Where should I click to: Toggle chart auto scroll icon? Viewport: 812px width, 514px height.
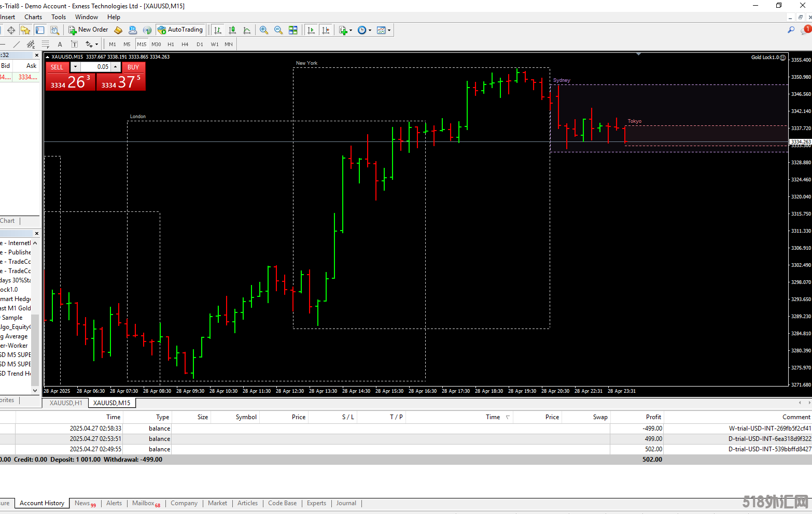pyautogui.click(x=311, y=30)
